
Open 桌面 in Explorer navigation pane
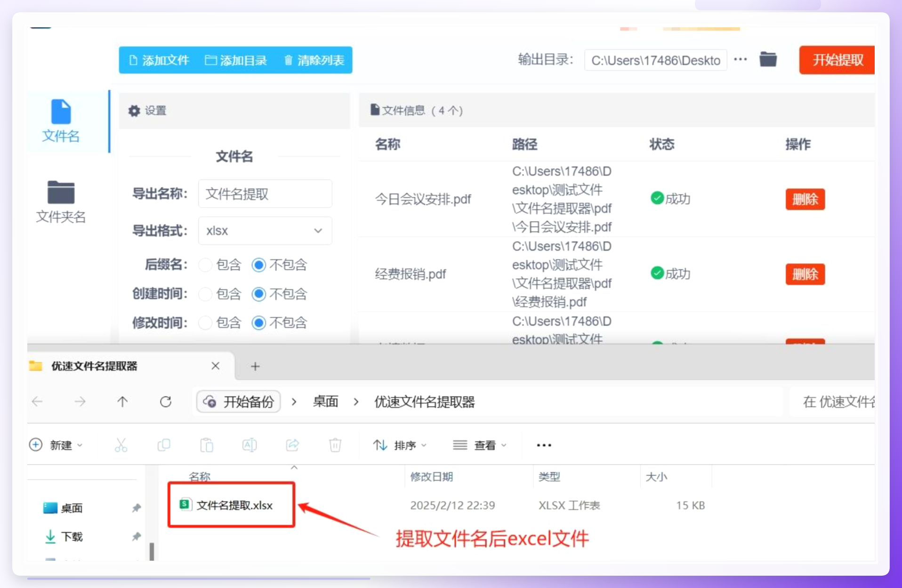tap(63, 508)
